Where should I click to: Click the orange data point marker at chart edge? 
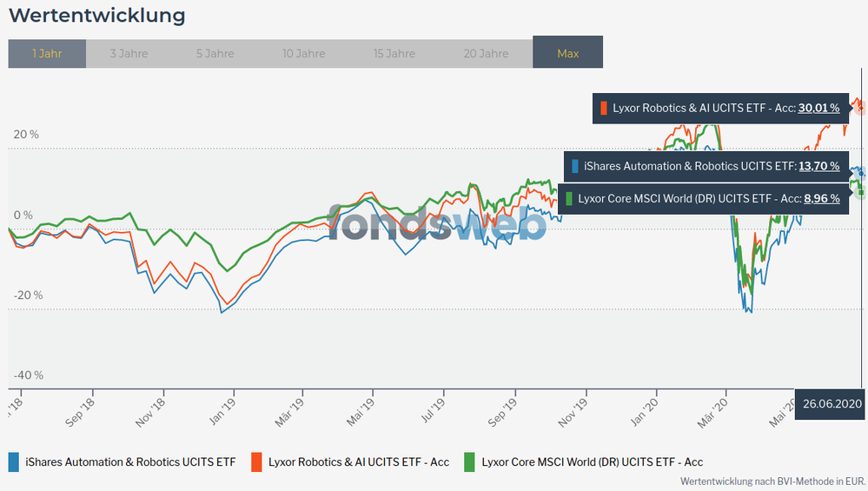(861, 107)
